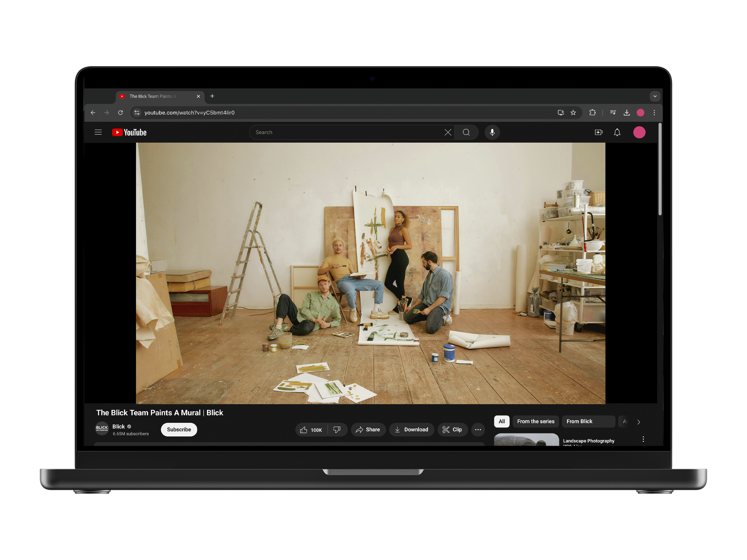Select the From the series chip
This screenshot has width=747, height=560.
535,421
